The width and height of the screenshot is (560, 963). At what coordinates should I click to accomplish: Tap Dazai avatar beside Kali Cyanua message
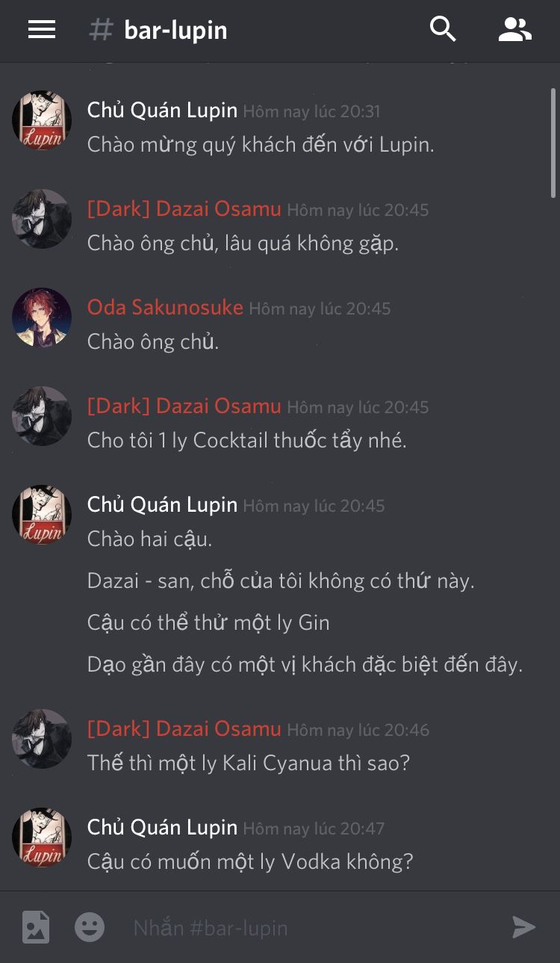(x=42, y=739)
